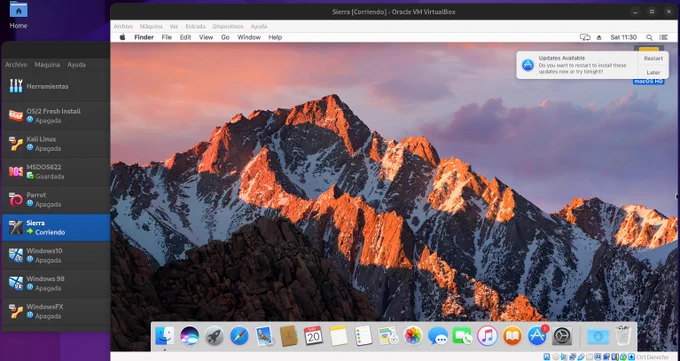Screen dimensions: 680x361
Task: Open iTunes music note icon
Action: [x=487, y=336]
